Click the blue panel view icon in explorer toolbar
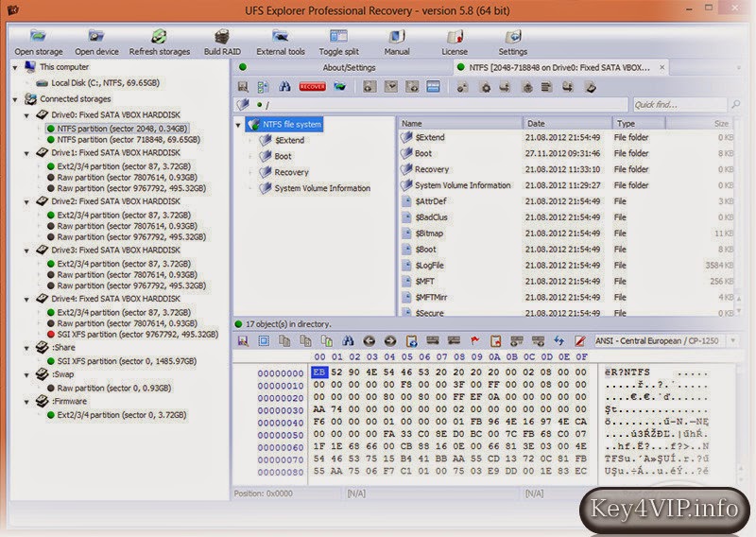This screenshot has width=756, height=537. coord(433,87)
